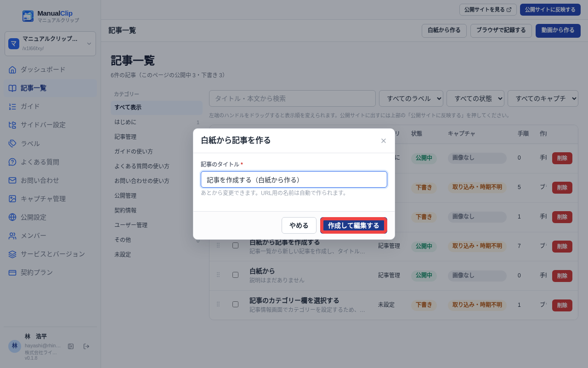Click the タイトル・本文から検索 search box
This screenshot has height=368, width=588.
[292, 98]
